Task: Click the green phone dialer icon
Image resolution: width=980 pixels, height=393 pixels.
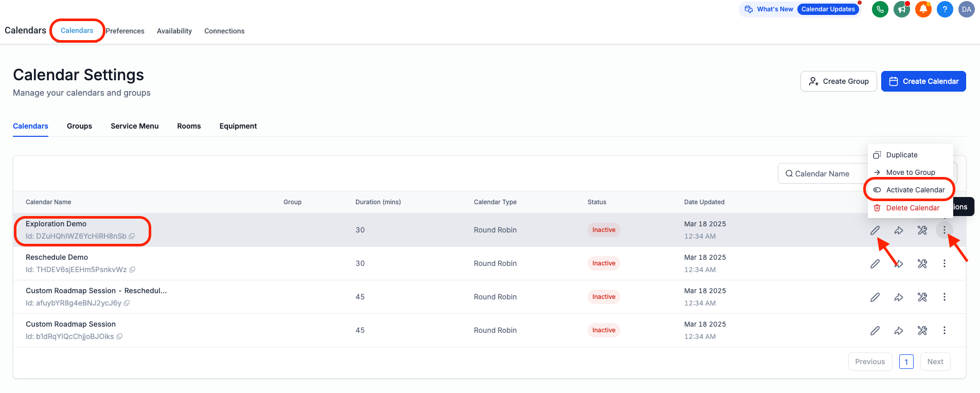Action: (880, 9)
